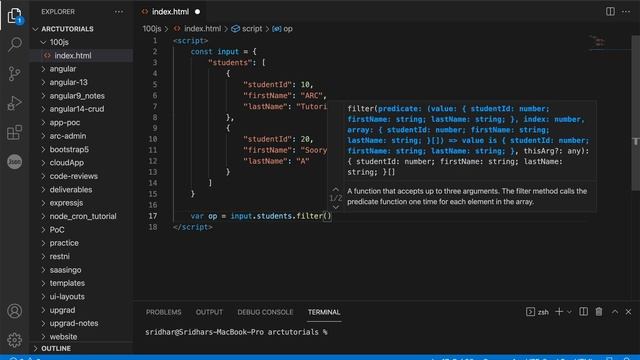The image size is (640, 360).
Task: Click the 100js breadcrumb
Action: [151, 29]
